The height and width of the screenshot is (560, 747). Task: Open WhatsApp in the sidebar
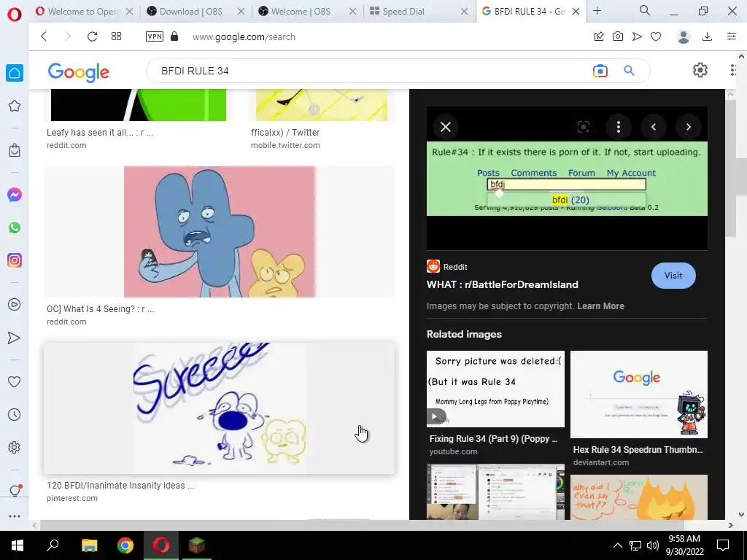coord(15,227)
